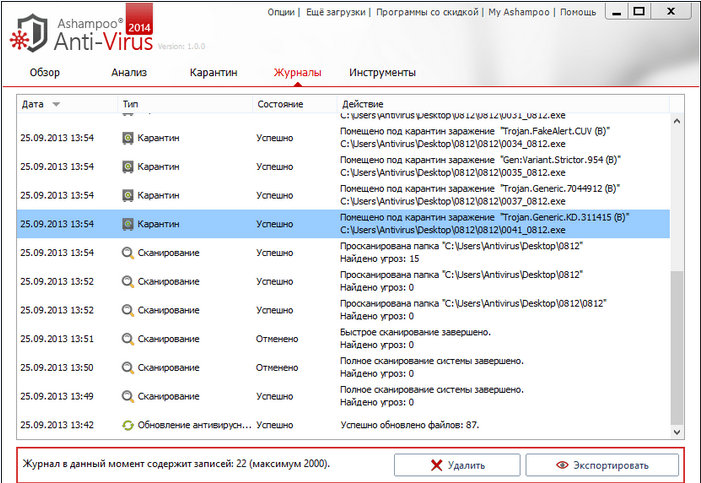This screenshot has width=701, height=483.
Task: Click the Отменено status in 13:50 row
Action: click(x=277, y=368)
